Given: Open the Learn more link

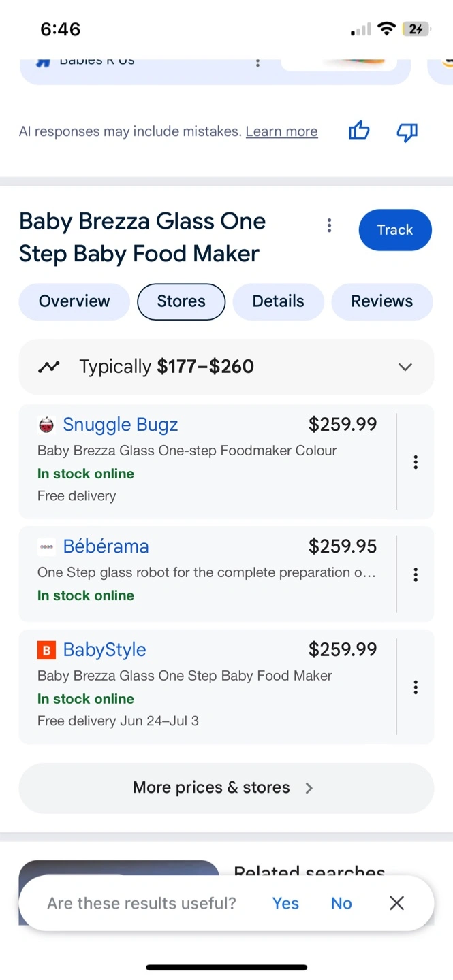Looking at the screenshot, I should (281, 131).
